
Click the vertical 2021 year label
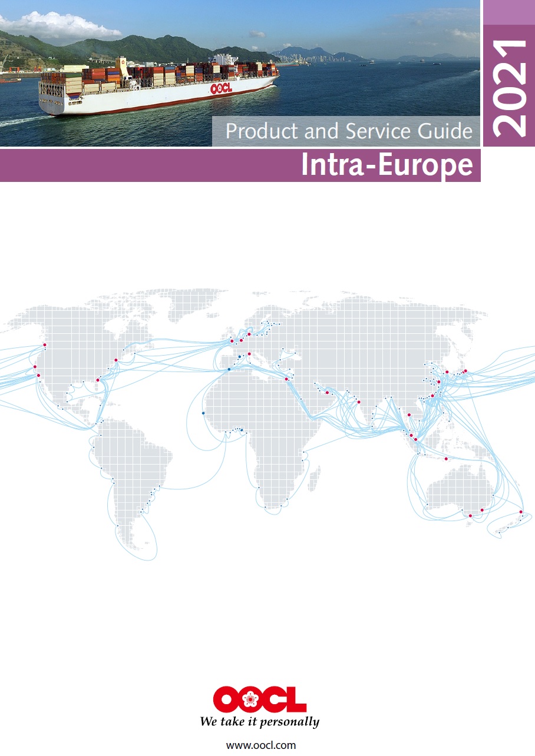pos(509,88)
